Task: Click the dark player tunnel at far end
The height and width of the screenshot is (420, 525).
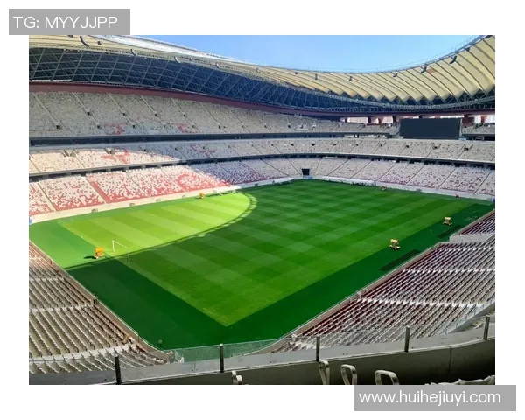Action: (x=305, y=171)
